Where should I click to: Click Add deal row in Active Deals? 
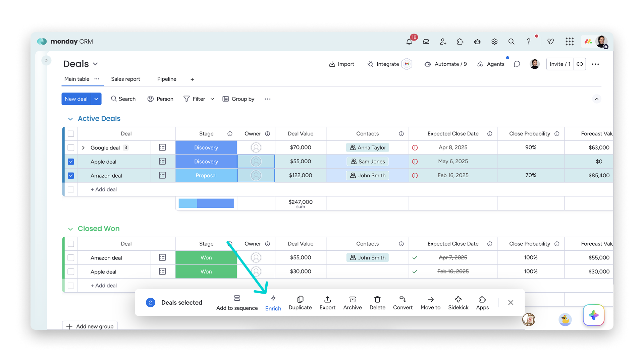coord(104,189)
